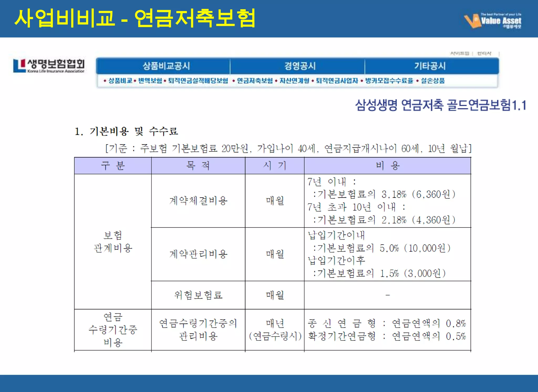Click the 사업비비교 - 연금저축보험 slide title
This screenshot has height=392, width=538.
coord(135,18)
